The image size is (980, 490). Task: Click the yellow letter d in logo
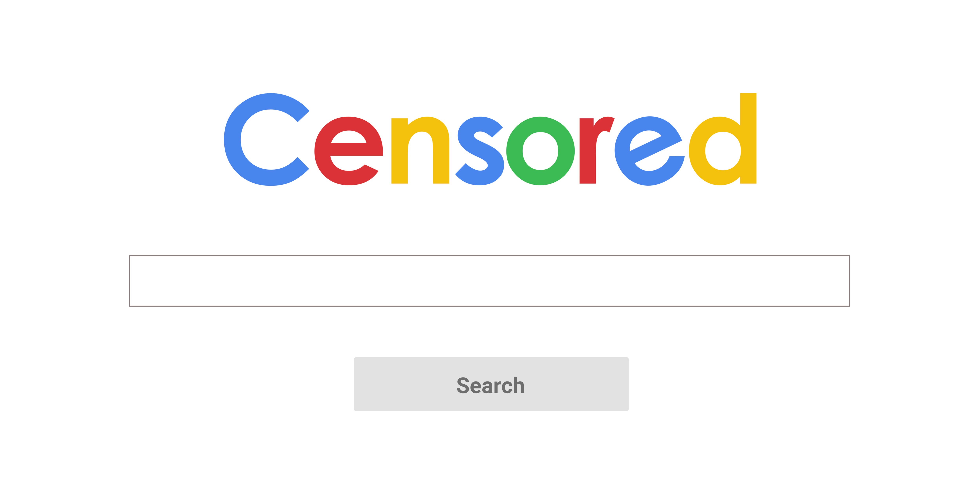pos(722,139)
